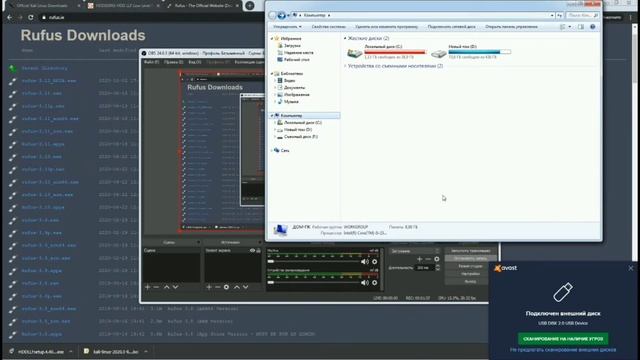This screenshot has width=640, height=360.
Task: Go back in Chrome browser
Action: (x=9, y=18)
